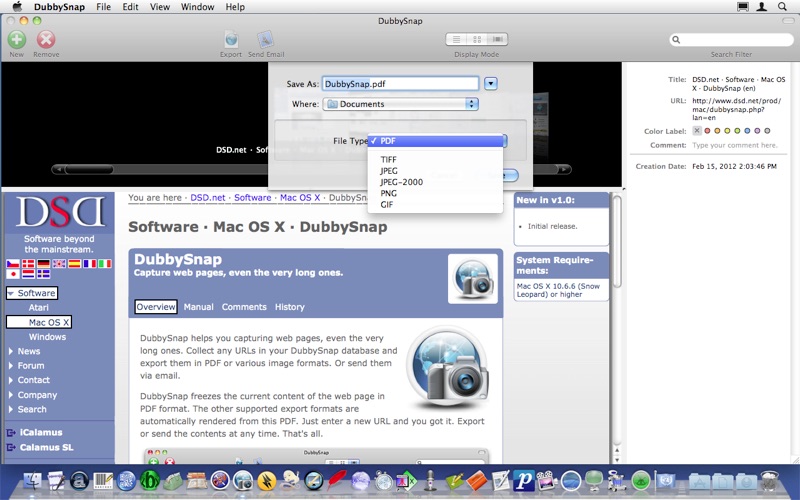Click the cover flow horizontal scrollbar thumb
Screen dimensions: 800x500
click(x=89, y=169)
